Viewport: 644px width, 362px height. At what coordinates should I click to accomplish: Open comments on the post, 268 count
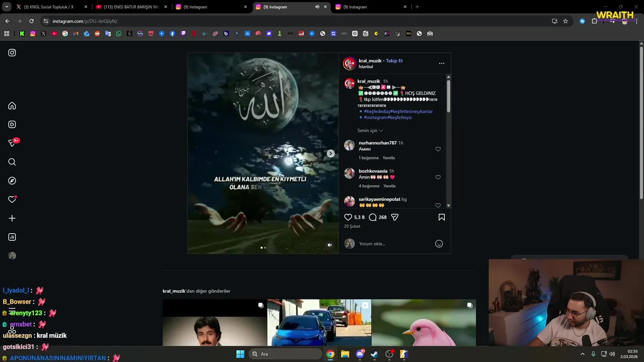(373, 217)
